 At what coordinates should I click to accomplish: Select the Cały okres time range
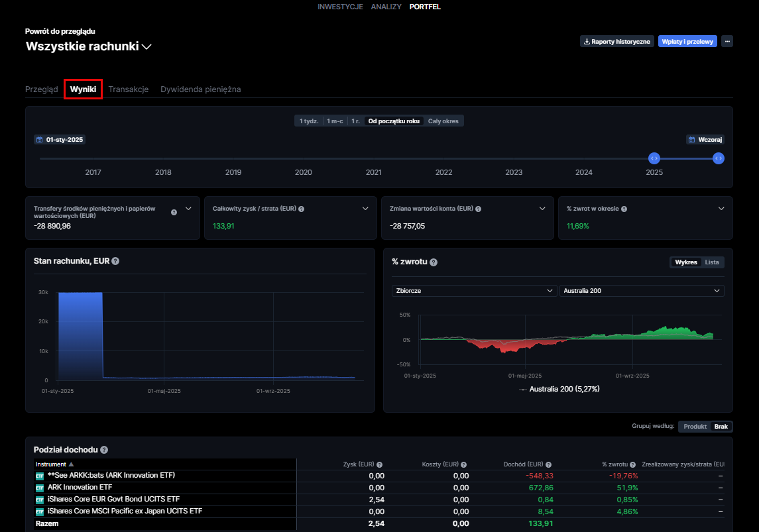(443, 121)
